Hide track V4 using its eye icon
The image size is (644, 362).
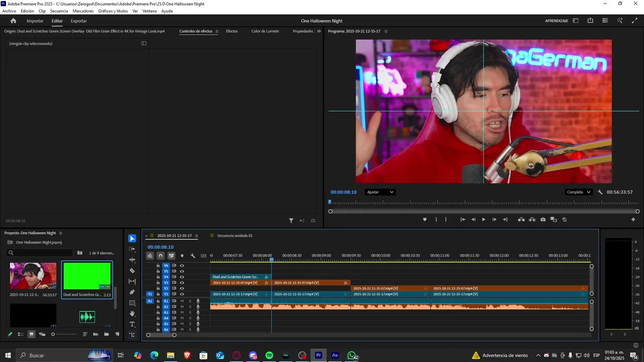point(182,277)
